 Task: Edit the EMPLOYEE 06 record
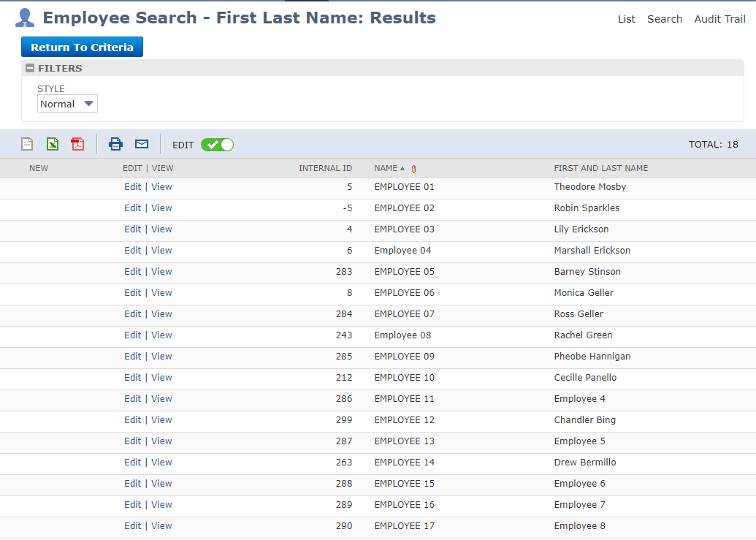point(133,293)
